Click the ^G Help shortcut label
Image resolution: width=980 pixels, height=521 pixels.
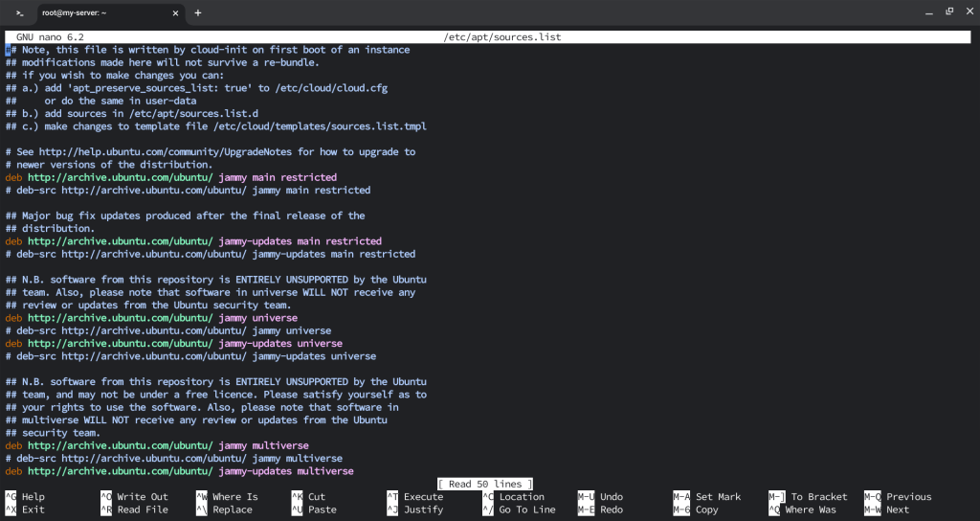click(25, 497)
